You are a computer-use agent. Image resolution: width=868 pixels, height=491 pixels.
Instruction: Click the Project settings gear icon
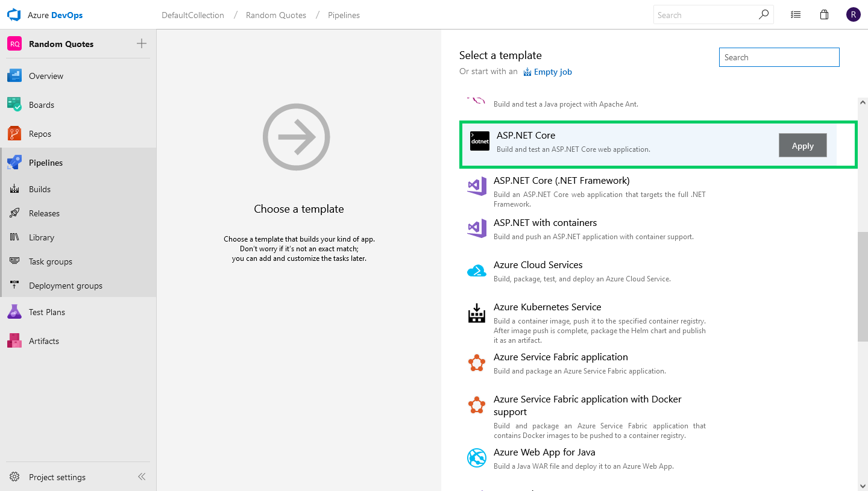coord(15,477)
